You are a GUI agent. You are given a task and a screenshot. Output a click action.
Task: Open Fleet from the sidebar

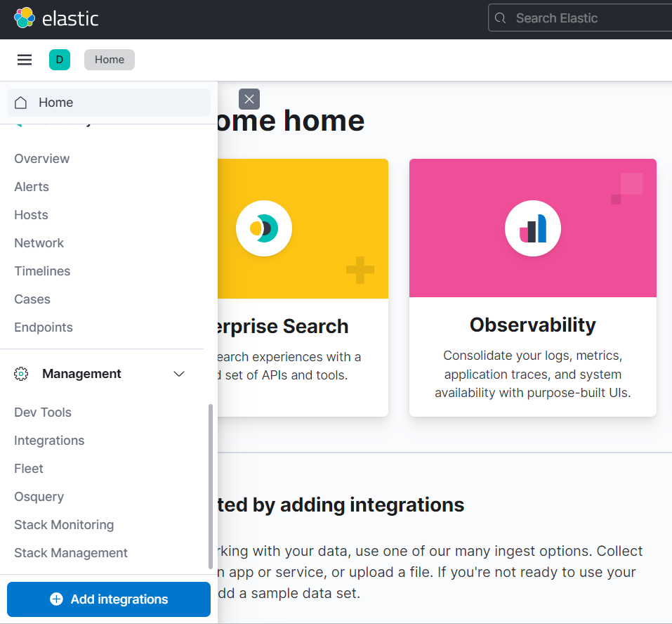(x=28, y=469)
